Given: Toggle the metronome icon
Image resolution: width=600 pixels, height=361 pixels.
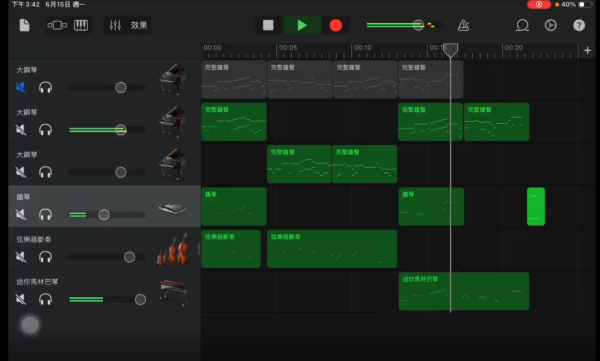Looking at the screenshot, I should [x=463, y=26].
